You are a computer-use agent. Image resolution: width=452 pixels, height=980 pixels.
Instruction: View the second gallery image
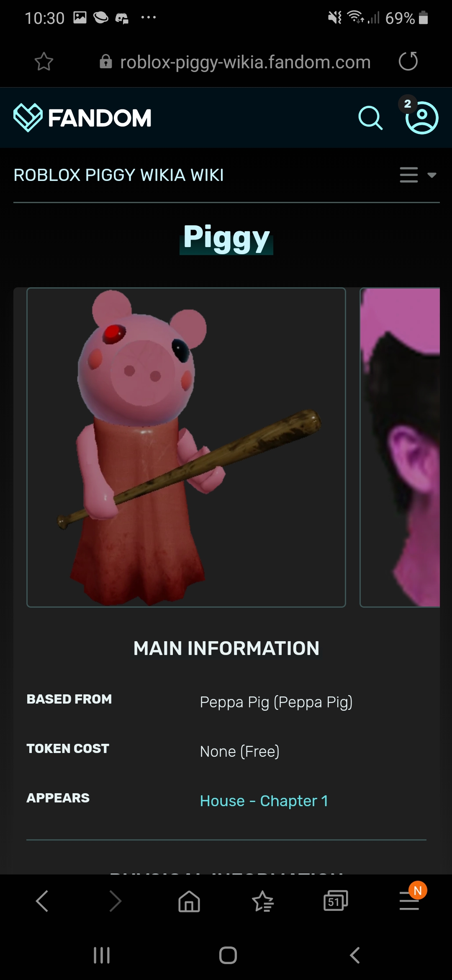click(400, 447)
